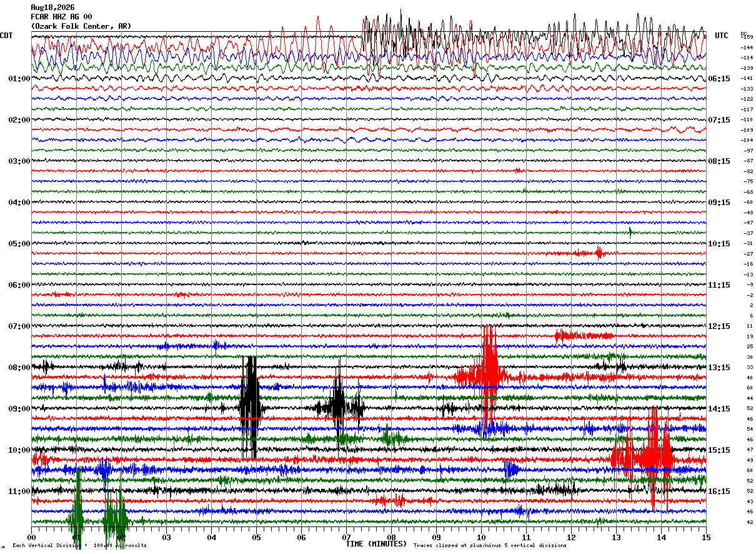
Task: Select minute tick label 15 on bottom axis
Action: pos(705,537)
